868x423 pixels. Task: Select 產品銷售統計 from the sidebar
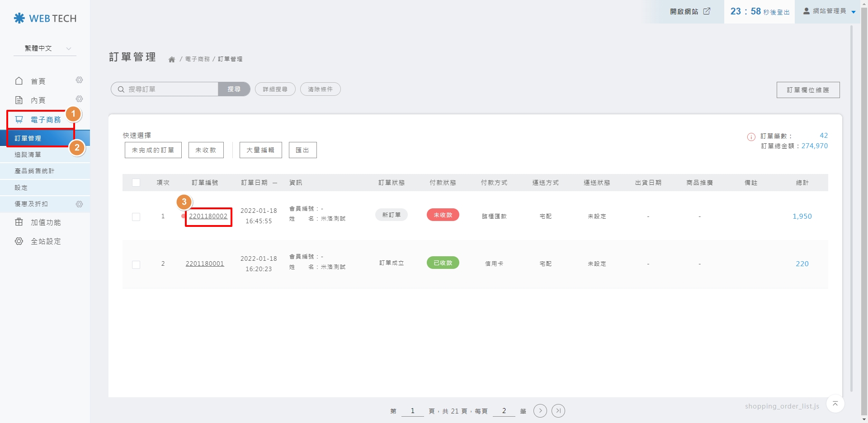tap(34, 171)
